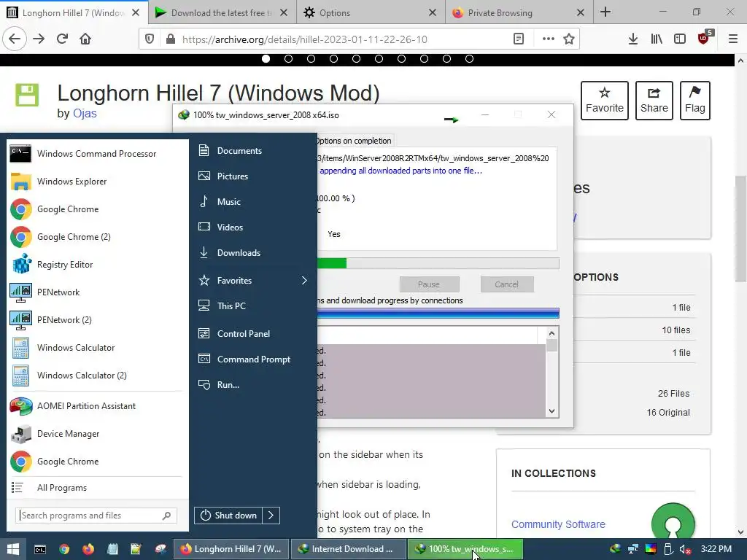This screenshot has width=747, height=560.
Task: Click download progress bar in IDM dialog
Action: click(438, 263)
